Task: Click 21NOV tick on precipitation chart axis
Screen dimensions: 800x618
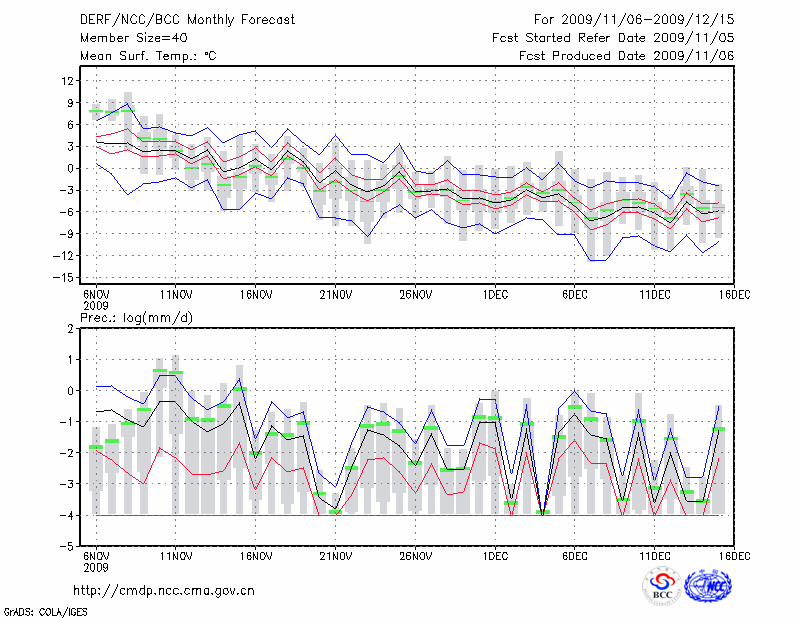Action: click(x=336, y=555)
